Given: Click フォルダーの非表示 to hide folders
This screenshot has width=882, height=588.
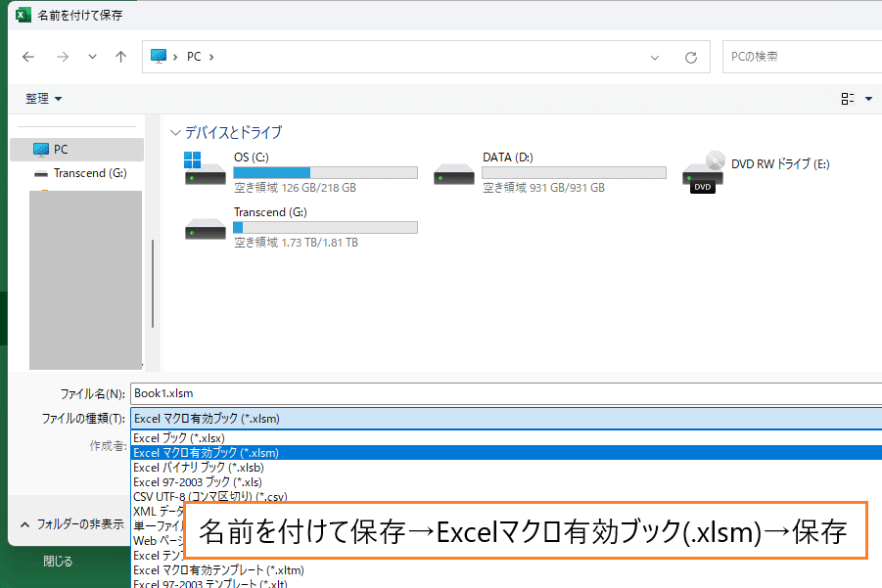Looking at the screenshot, I should coord(72,524).
